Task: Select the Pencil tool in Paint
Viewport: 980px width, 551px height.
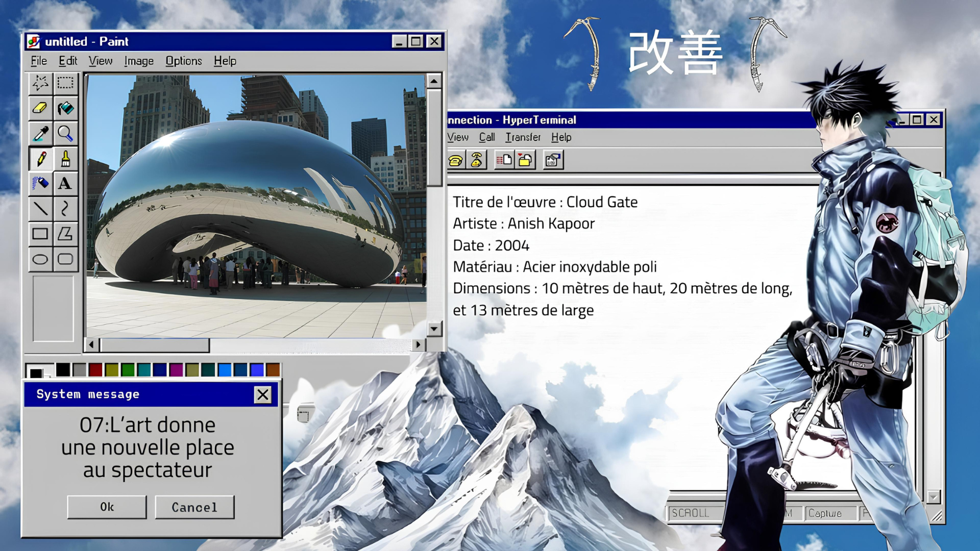Action: coord(40,159)
